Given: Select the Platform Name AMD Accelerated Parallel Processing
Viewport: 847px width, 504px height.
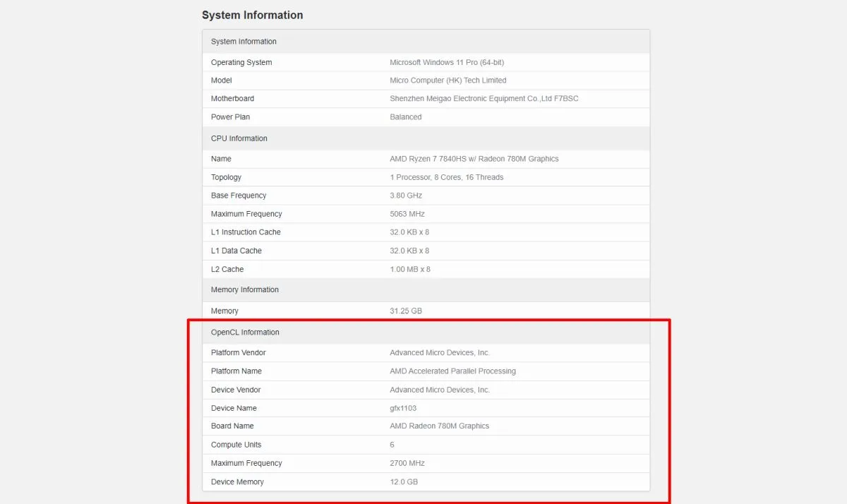Looking at the screenshot, I should [x=452, y=371].
